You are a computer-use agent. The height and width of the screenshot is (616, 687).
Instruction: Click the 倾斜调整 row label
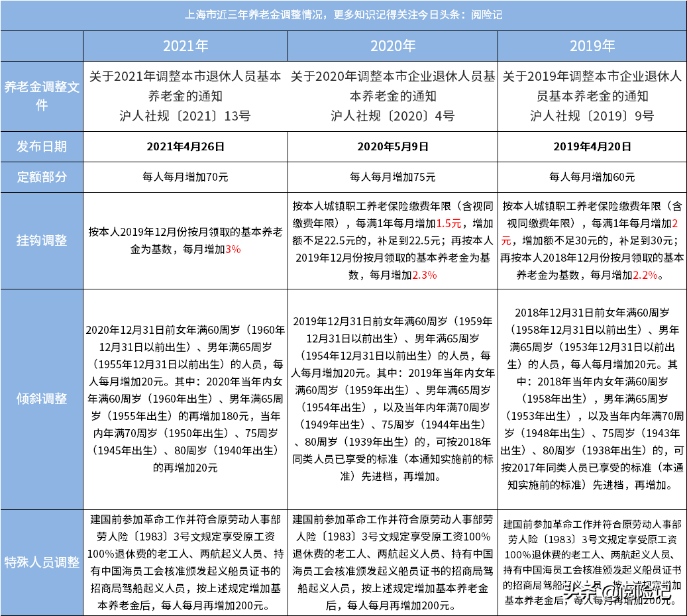[x=42, y=399]
